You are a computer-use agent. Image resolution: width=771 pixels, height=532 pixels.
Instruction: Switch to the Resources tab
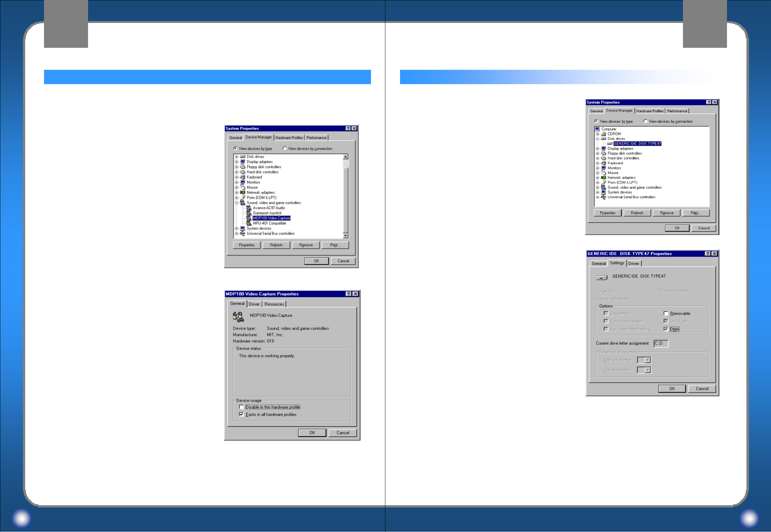point(274,304)
